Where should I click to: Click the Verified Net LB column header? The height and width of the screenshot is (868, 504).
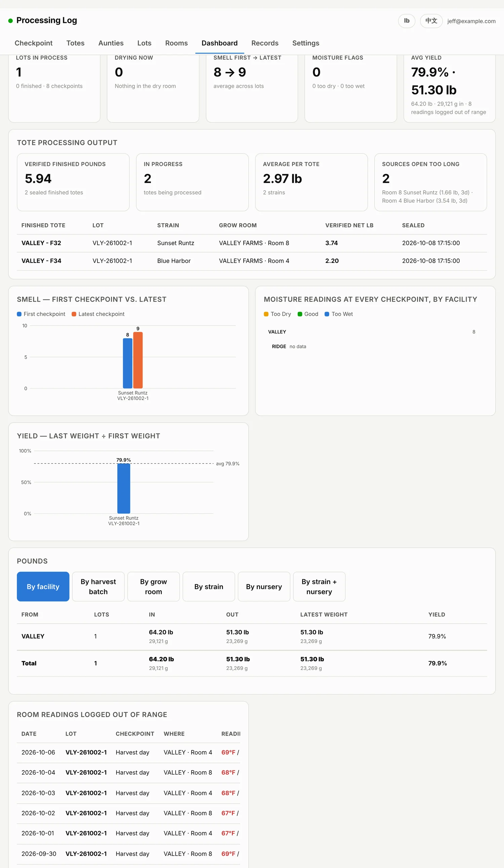click(x=349, y=225)
